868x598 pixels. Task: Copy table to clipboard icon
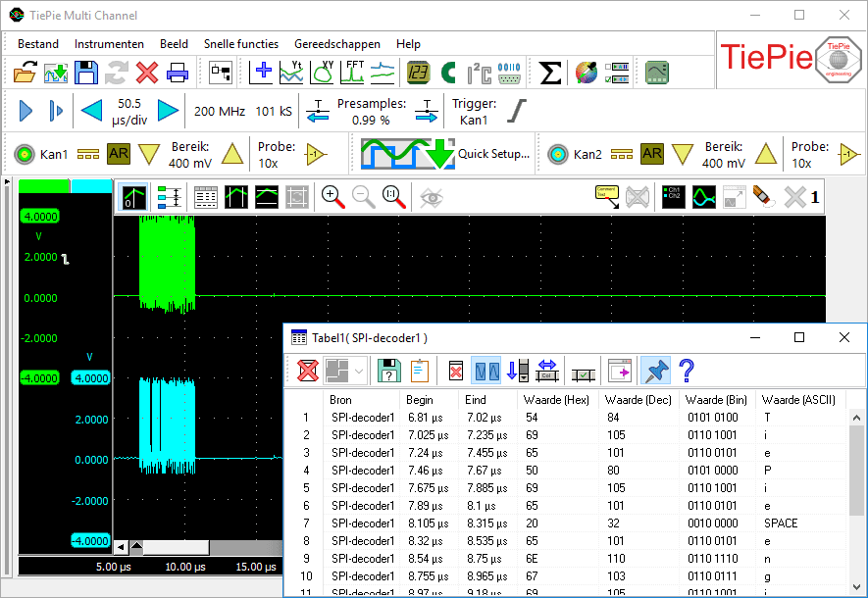point(420,371)
